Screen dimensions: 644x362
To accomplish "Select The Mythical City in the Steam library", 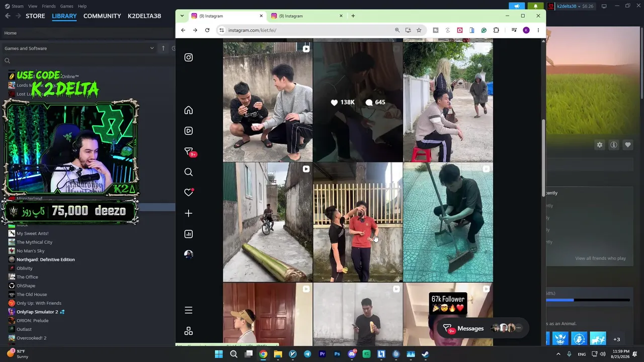I will [x=34, y=242].
